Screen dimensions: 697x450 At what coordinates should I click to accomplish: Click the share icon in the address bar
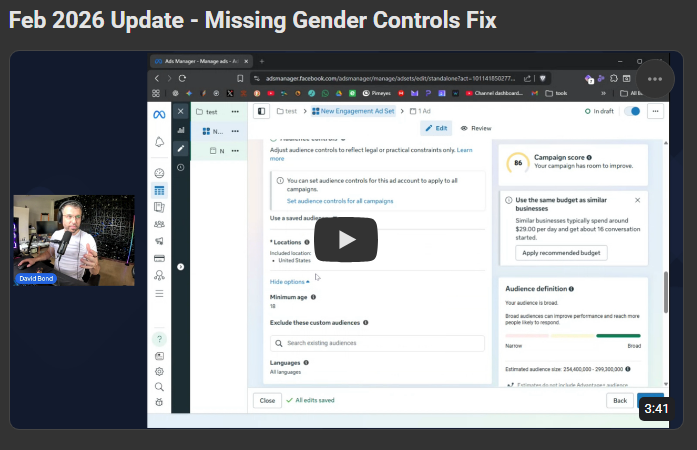pyautogui.click(x=527, y=78)
